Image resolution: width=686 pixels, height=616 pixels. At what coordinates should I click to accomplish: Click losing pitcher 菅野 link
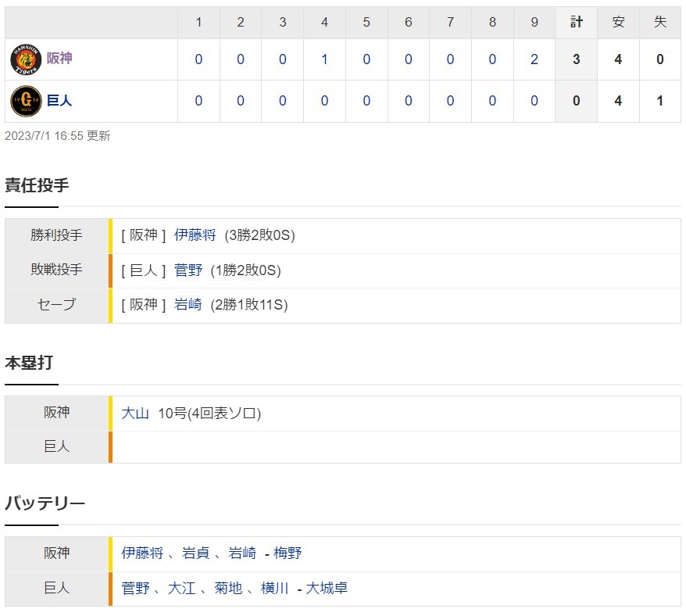188,270
